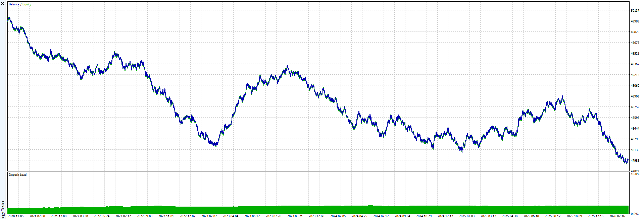This screenshot has width=644, height=219.
Task: Pick the 2023.09.21 date marker
Action: pyautogui.click(x=295, y=216)
